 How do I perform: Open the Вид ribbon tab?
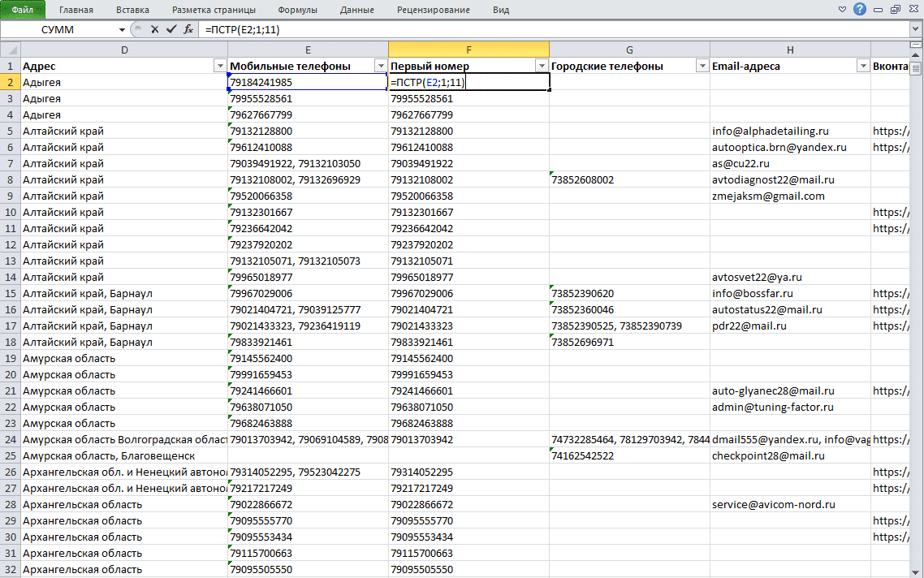click(501, 10)
